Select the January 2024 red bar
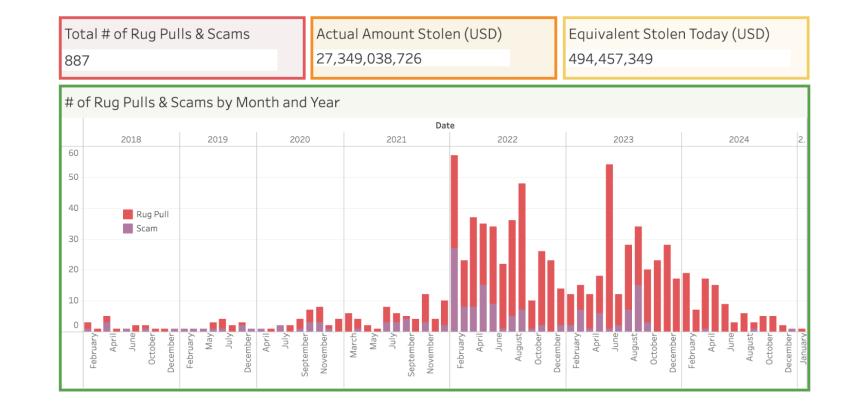 (x=686, y=302)
